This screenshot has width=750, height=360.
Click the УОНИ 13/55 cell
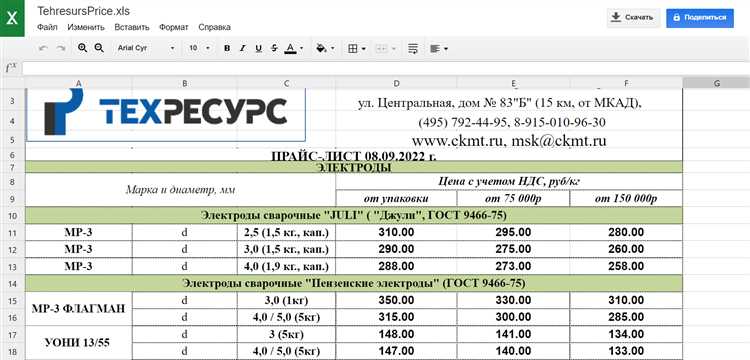pyautogui.click(x=78, y=342)
